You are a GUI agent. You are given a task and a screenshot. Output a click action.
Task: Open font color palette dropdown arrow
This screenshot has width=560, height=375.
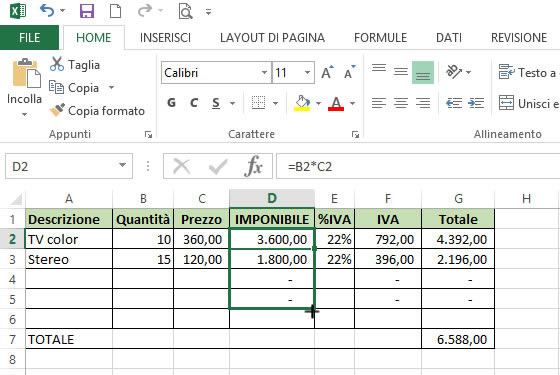[352, 104]
